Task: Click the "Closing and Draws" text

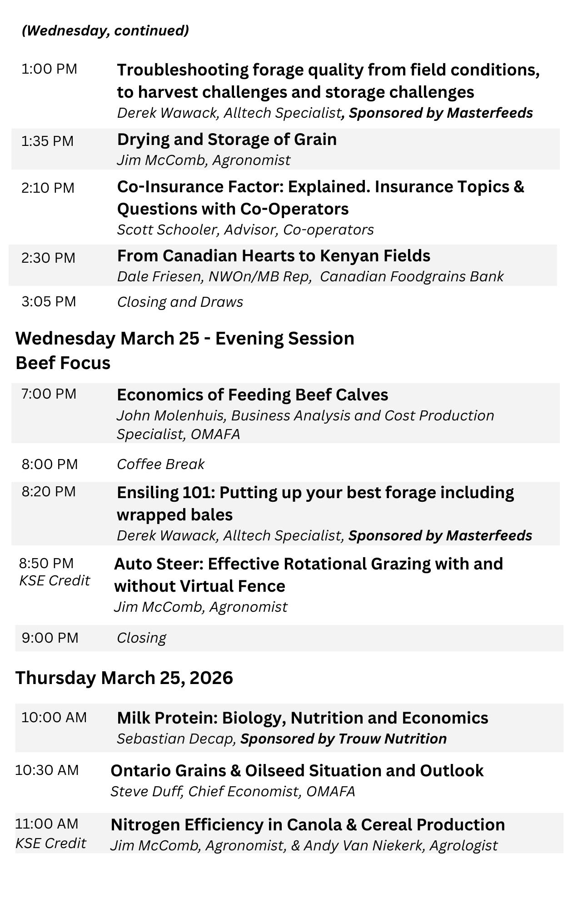Action: (180, 302)
